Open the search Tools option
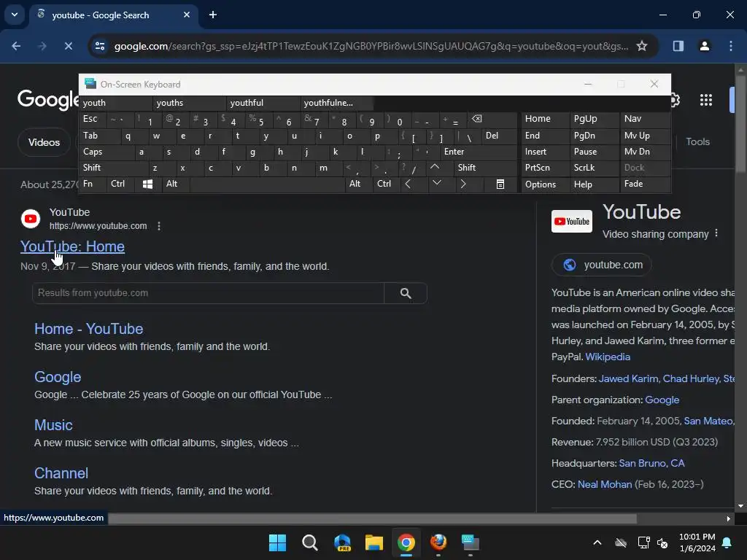The image size is (747, 560). tap(697, 142)
